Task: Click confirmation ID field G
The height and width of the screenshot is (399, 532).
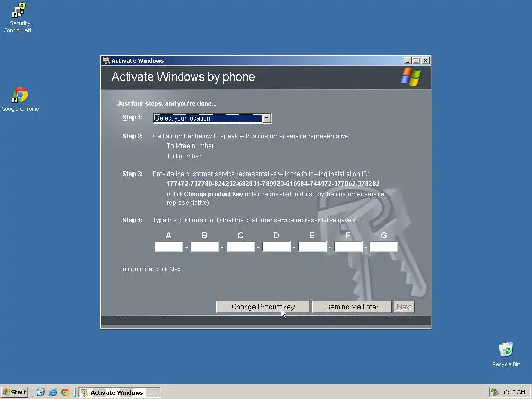Action: [384, 247]
